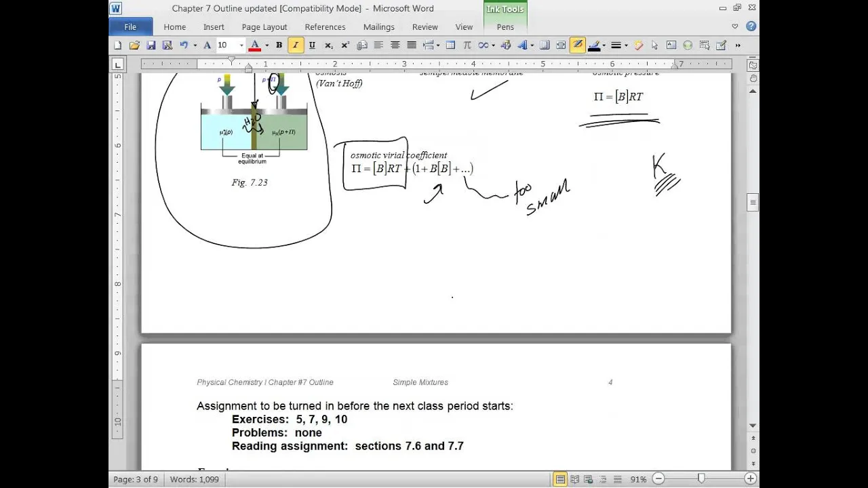Expand the pen color dropdown arrow
868x488 pixels.
pos(604,45)
